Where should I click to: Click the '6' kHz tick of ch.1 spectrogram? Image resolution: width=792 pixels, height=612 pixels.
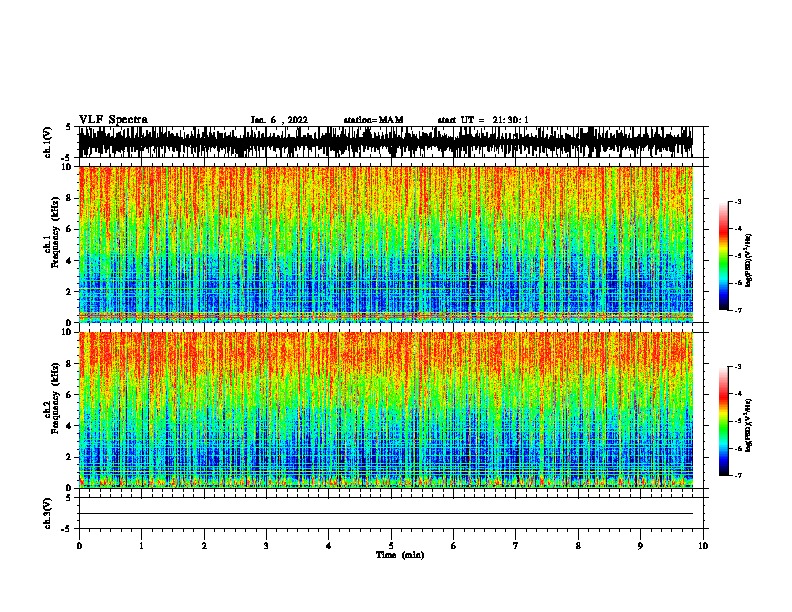(x=70, y=230)
